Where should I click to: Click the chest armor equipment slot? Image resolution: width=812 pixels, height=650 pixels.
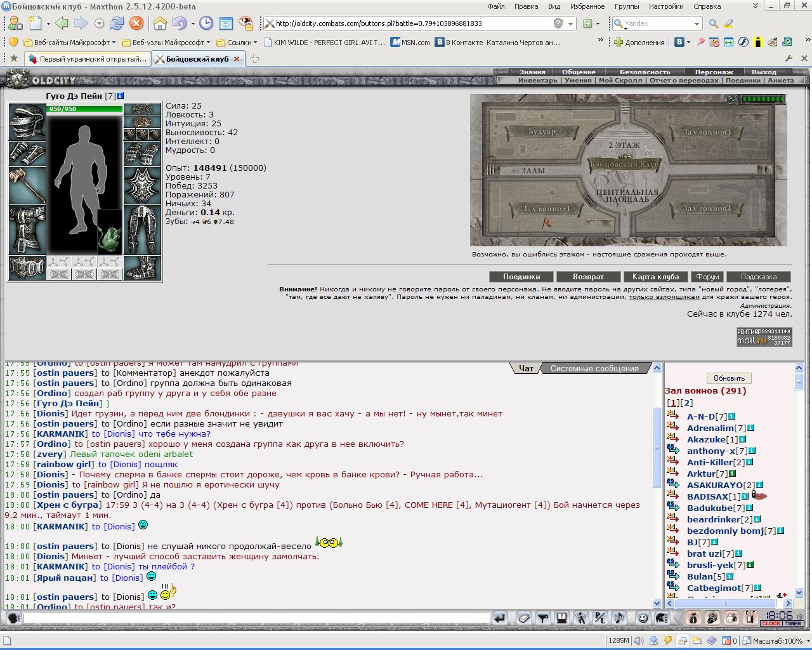click(27, 229)
